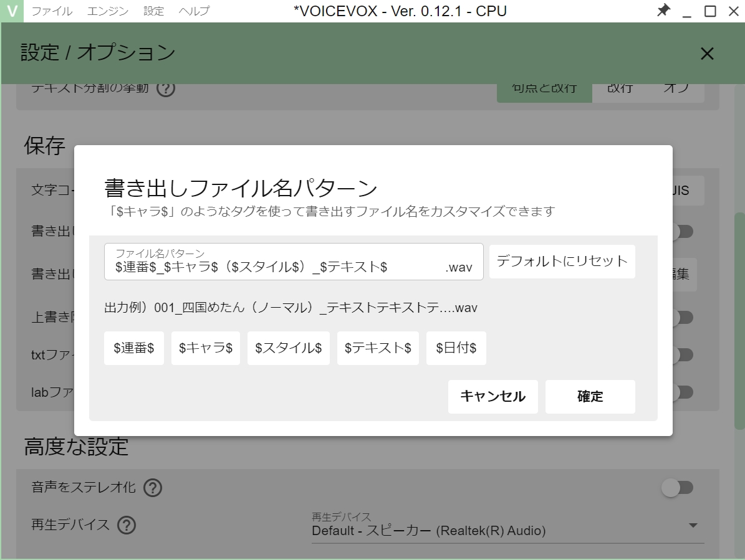Screen dimensions: 745x560
Task: Close the 設定 / オプション dialog with X
Action: (706, 54)
